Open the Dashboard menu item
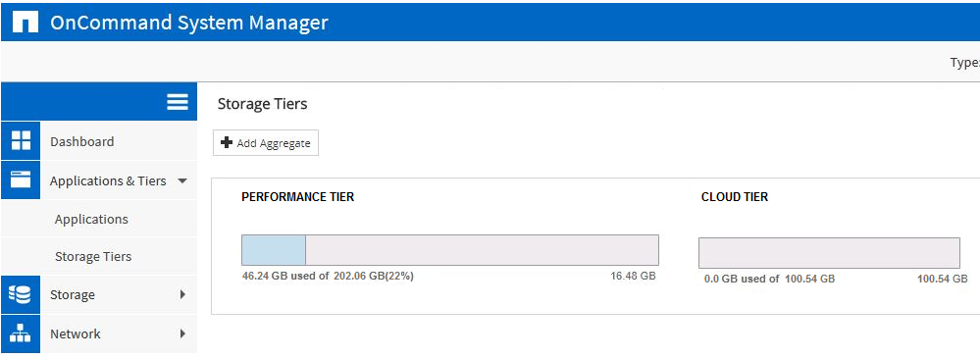This screenshot has height=359, width=980. 81,141
